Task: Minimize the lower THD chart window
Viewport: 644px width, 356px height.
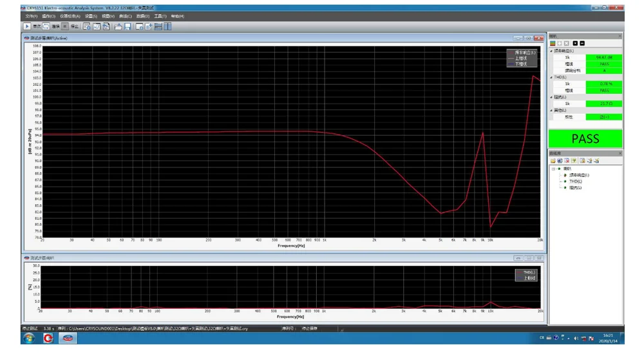Action: pos(518,258)
